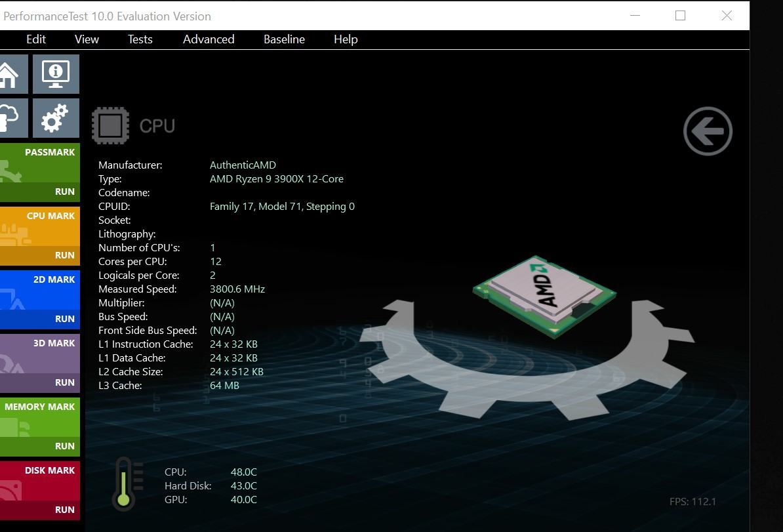The height and width of the screenshot is (532, 783).
Task: Run the Memory Mark test
Action: [40, 446]
